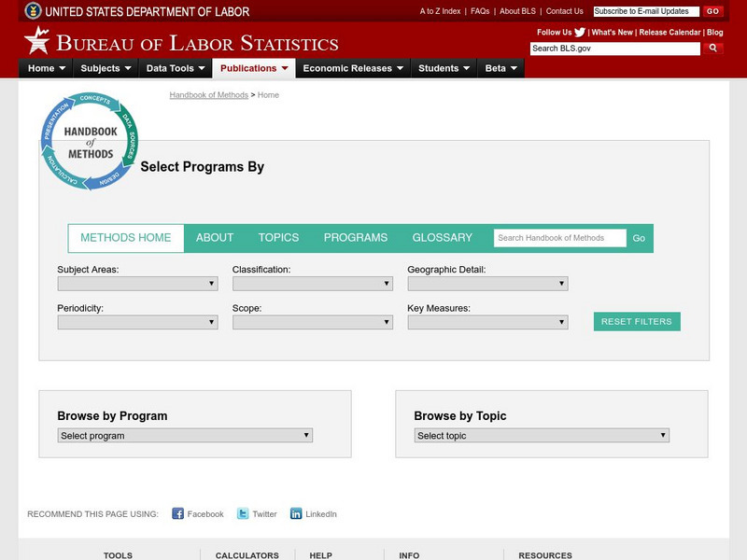Switch to the Methods Home tab

126,238
